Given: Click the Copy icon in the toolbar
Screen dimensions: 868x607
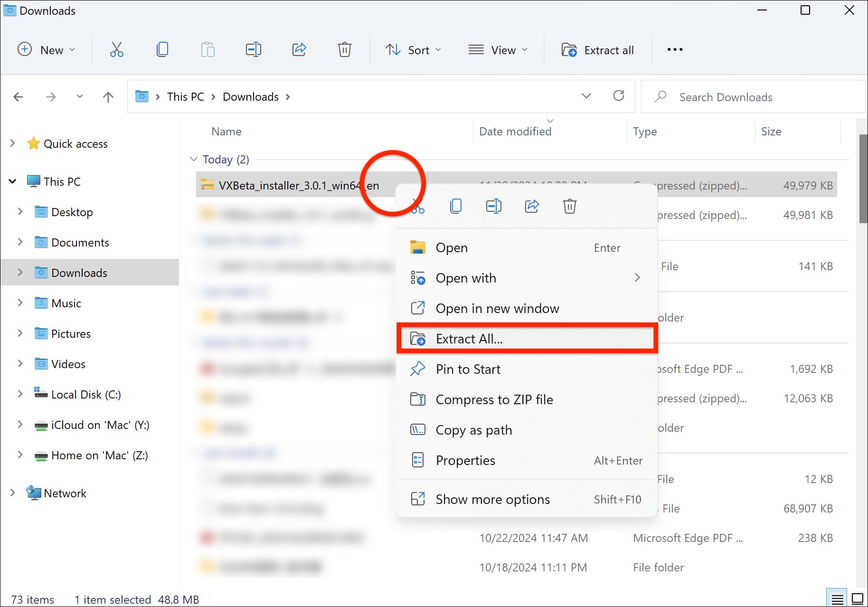Looking at the screenshot, I should 162,49.
